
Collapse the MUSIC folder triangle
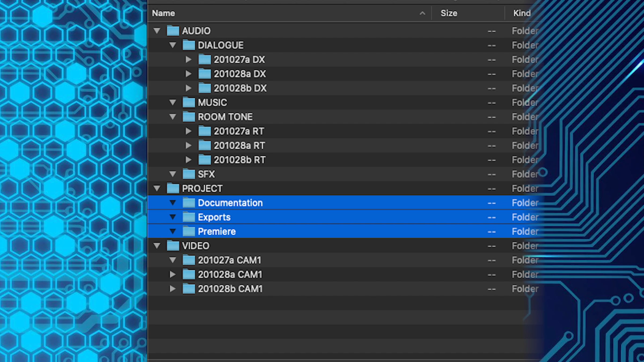pyautogui.click(x=173, y=102)
